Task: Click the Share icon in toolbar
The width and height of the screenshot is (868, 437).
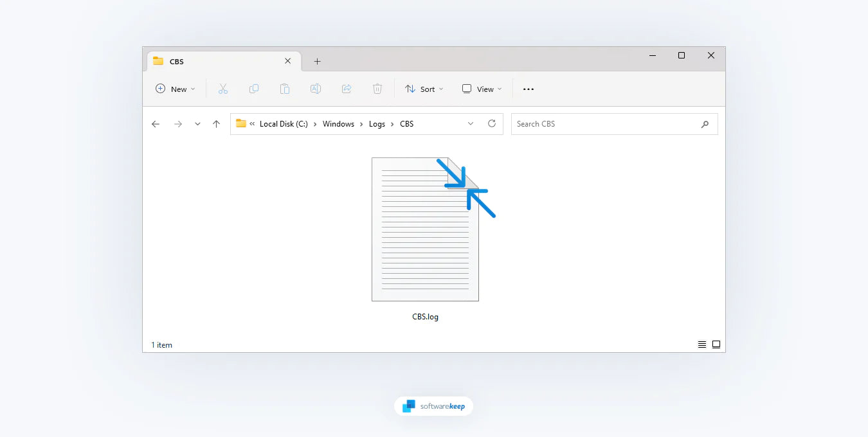Action: [x=347, y=89]
